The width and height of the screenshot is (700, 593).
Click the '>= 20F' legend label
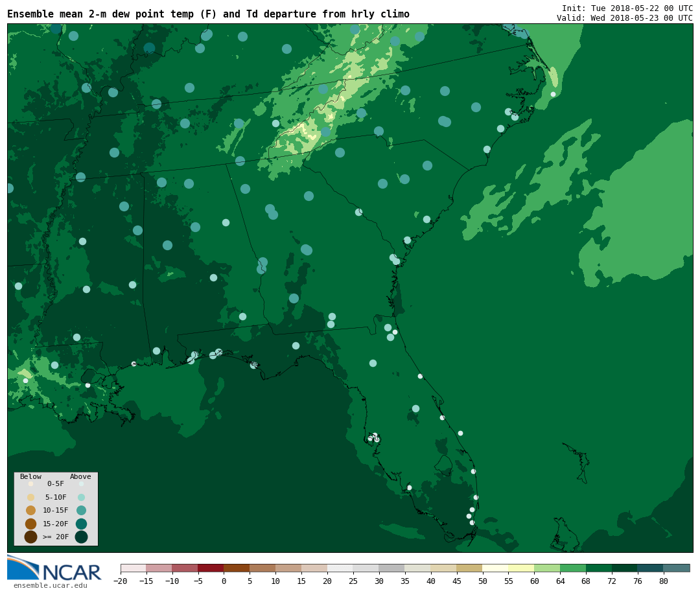[56, 537]
